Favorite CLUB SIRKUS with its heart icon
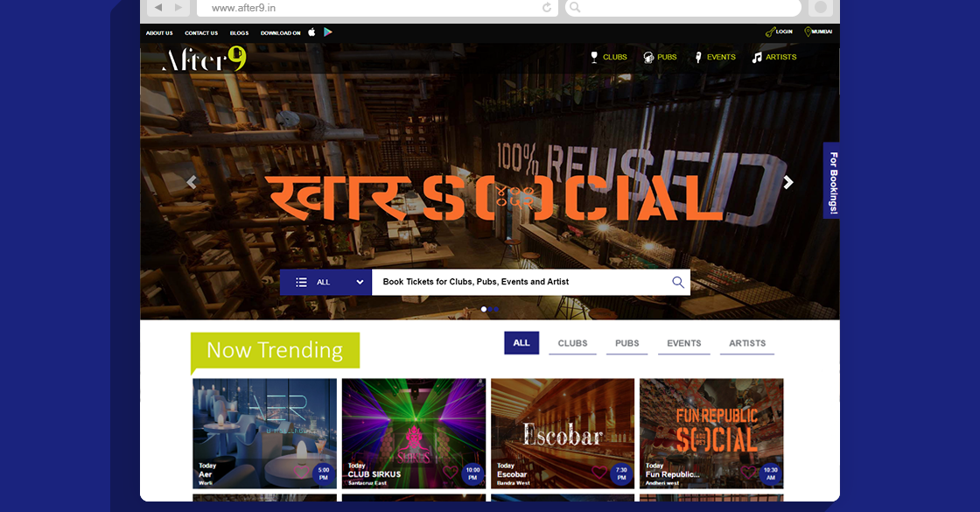 [x=450, y=472]
